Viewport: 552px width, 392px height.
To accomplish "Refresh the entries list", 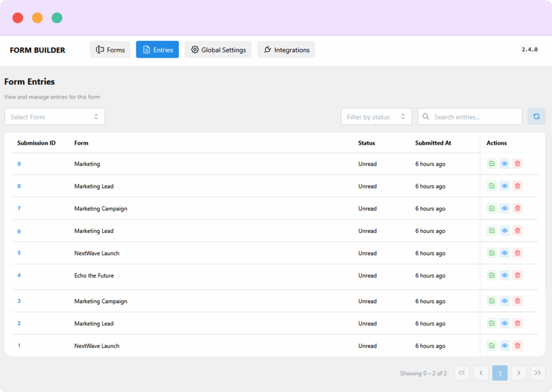I will pos(536,116).
